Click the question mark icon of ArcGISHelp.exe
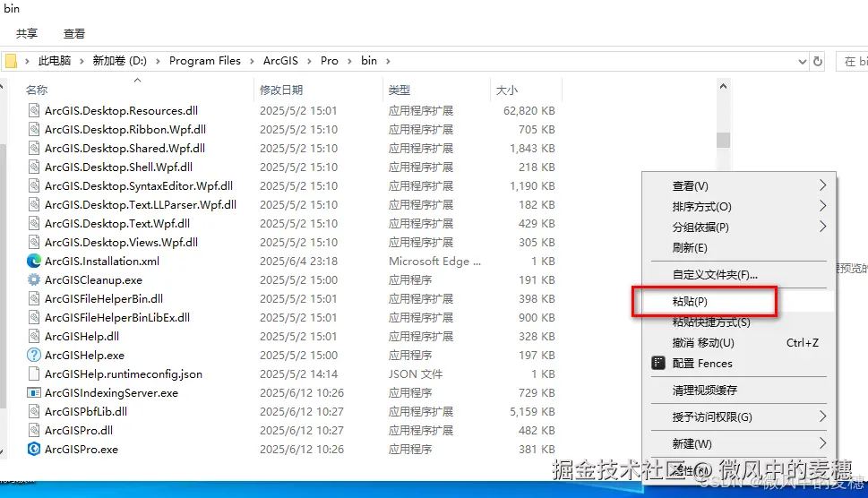Screen dimensions: 868x498 (34, 355)
